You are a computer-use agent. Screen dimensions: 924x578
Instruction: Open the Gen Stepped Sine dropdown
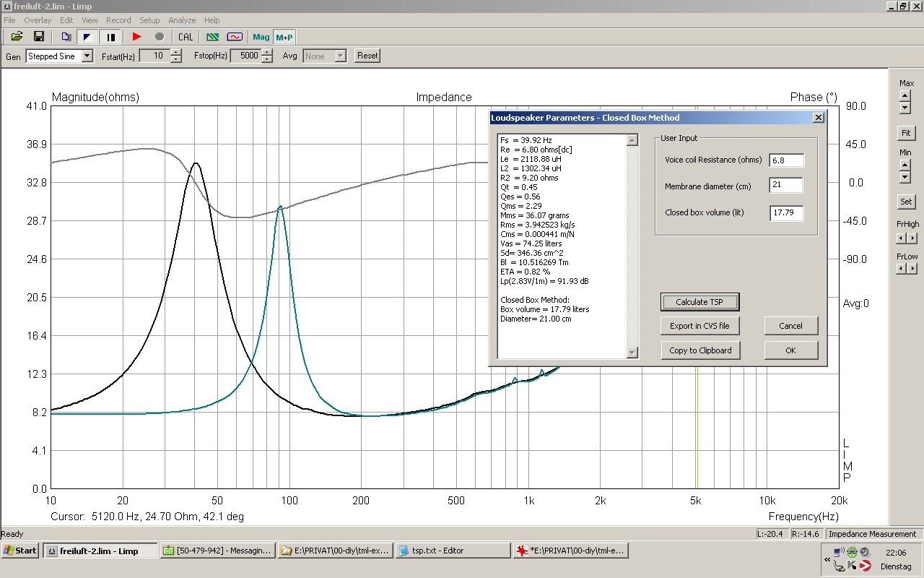point(87,56)
